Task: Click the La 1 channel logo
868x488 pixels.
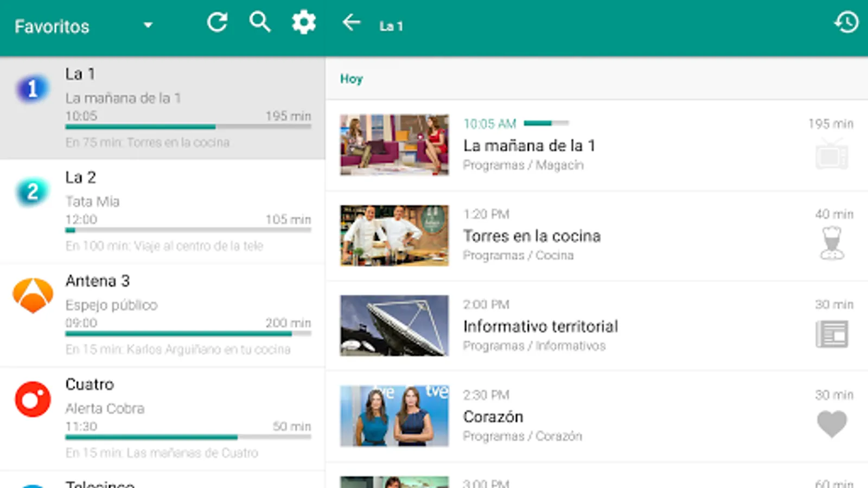Action: pyautogui.click(x=33, y=88)
